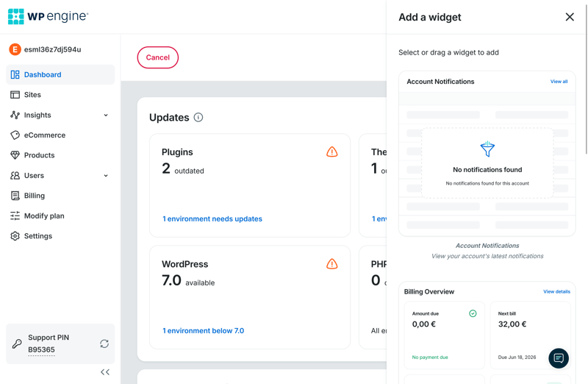The width and height of the screenshot is (588, 384).
Task: Click the 'No payment due' text
Action: pyautogui.click(x=430, y=358)
